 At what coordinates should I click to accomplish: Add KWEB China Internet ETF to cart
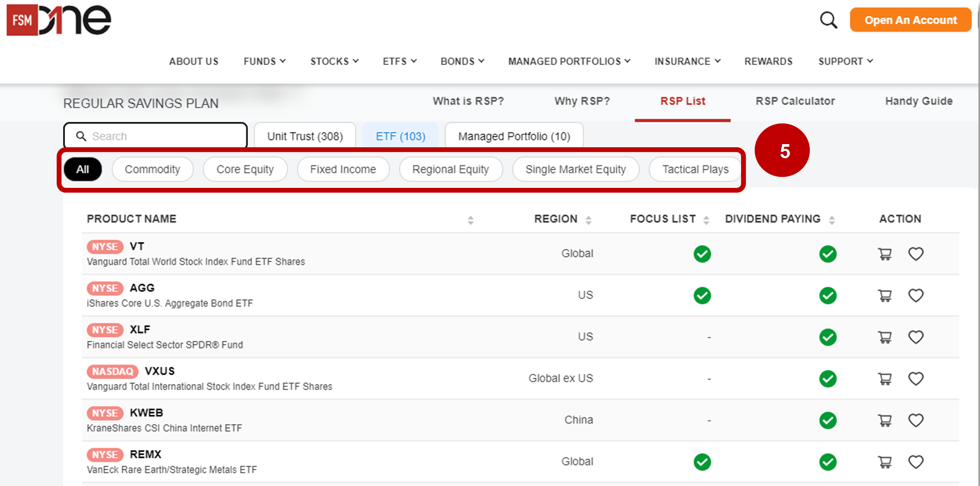[x=885, y=420]
